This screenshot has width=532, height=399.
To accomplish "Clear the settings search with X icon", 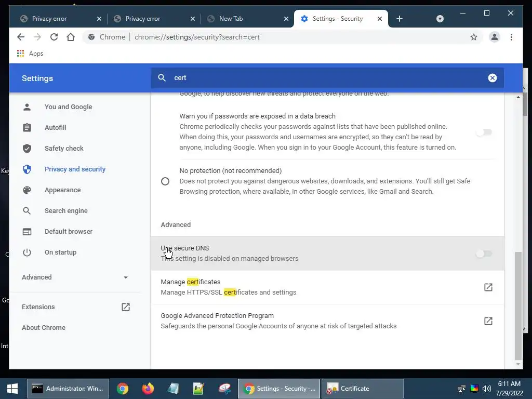I will click(493, 78).
